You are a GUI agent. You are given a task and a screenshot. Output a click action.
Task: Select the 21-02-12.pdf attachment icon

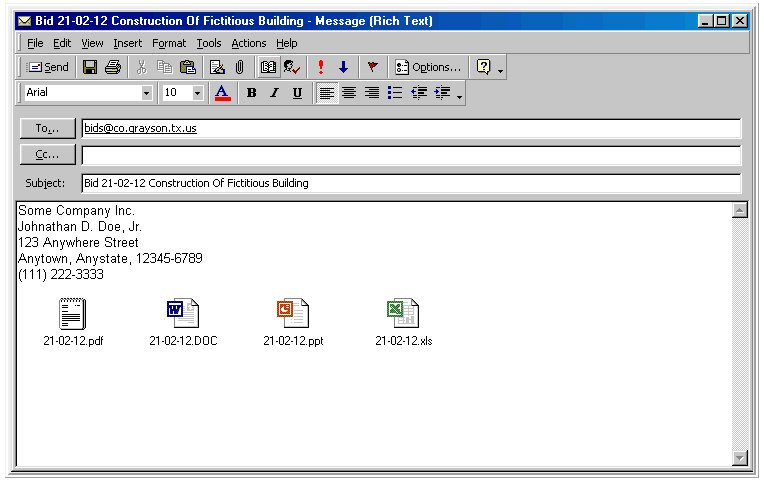click(73, 313)
